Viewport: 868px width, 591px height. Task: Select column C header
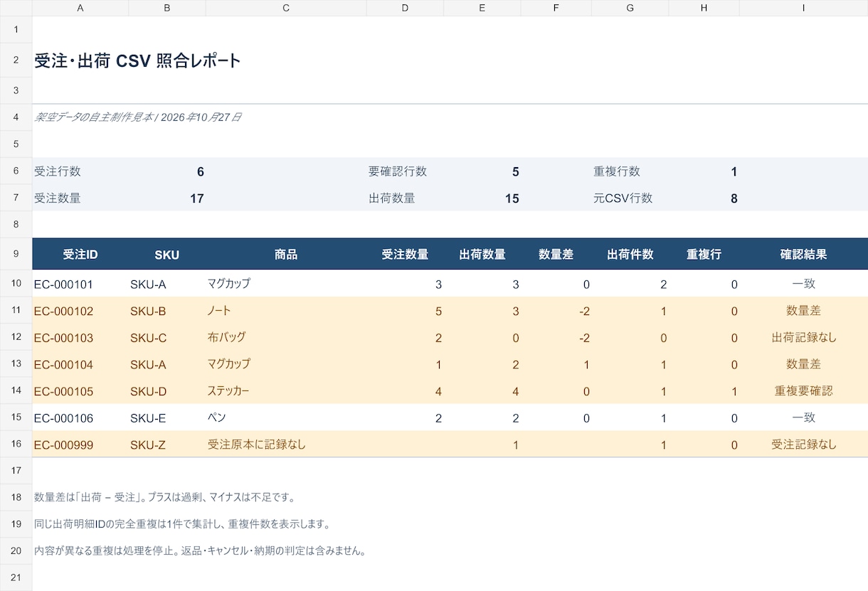click(286, 8)
